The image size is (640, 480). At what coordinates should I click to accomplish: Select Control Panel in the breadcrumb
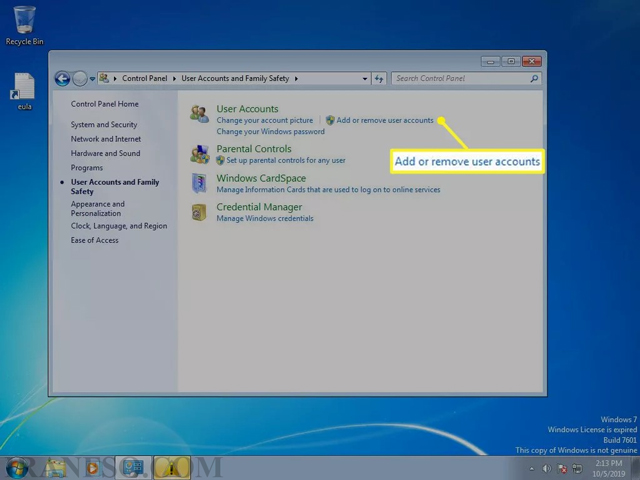(x=144, y=78)
